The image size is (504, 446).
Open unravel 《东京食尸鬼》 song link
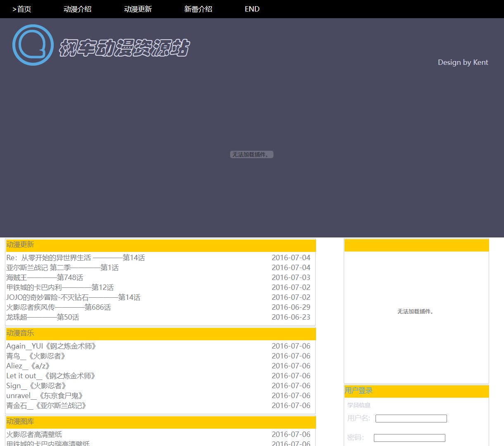point(45,396)
